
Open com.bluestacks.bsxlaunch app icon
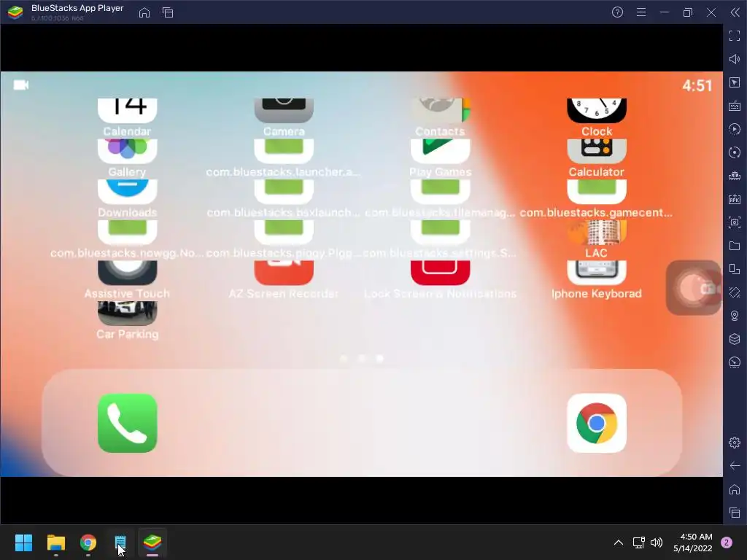click(284, 192)
